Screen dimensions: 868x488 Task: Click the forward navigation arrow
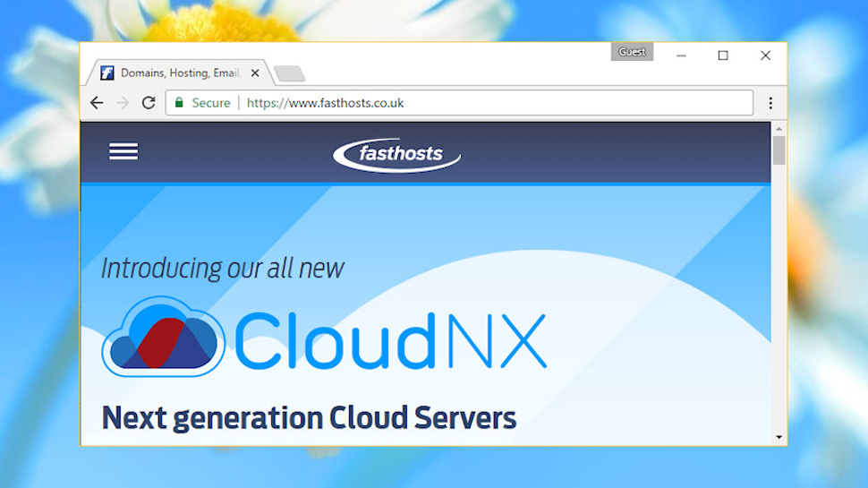pyautogui.click(x=123, y=103)
